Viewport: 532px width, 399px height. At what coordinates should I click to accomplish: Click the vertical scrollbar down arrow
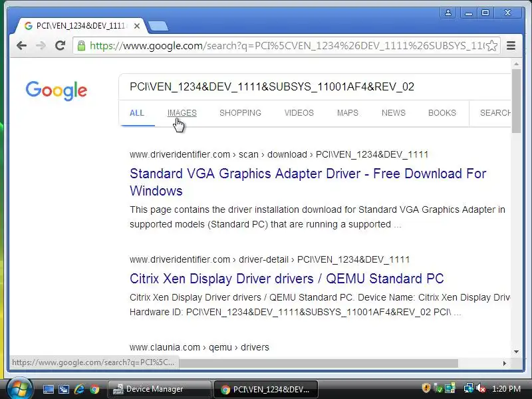click(x=517, y=352)
